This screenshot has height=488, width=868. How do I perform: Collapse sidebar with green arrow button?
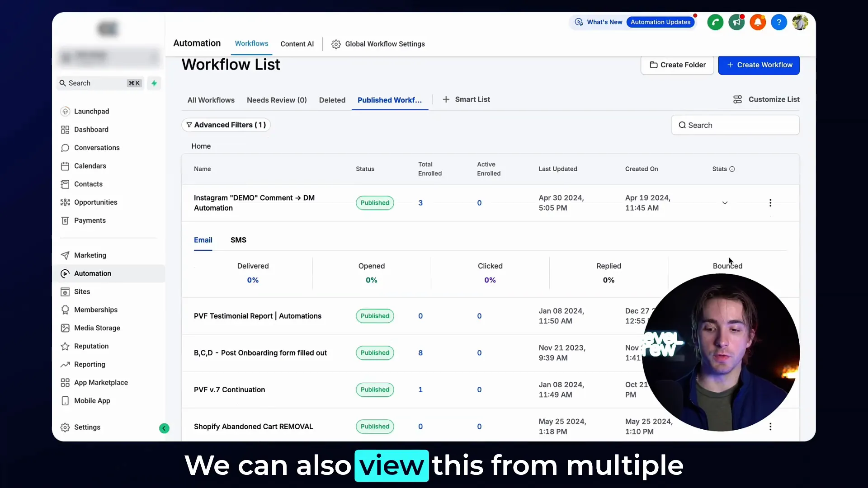click(x=164, y=428)
